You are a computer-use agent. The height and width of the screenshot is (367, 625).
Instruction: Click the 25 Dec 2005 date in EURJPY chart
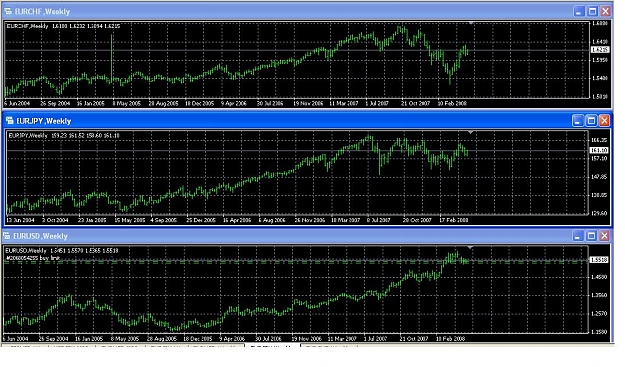[201, 220]
